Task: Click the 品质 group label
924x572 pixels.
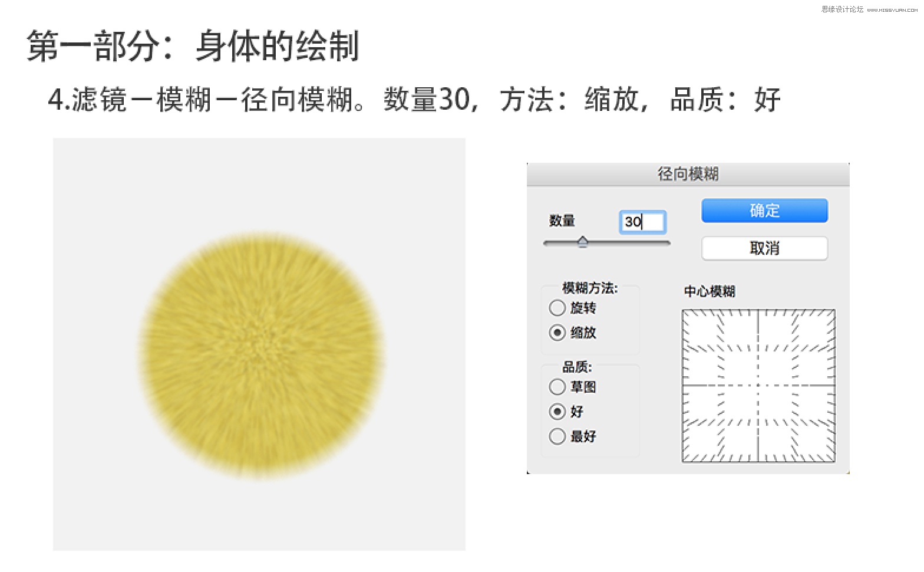Action: (x=577, y=367)
